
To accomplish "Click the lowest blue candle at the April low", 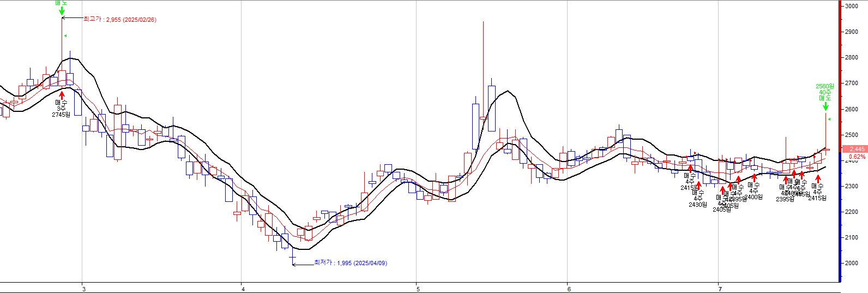I will (x=293, y=256).
